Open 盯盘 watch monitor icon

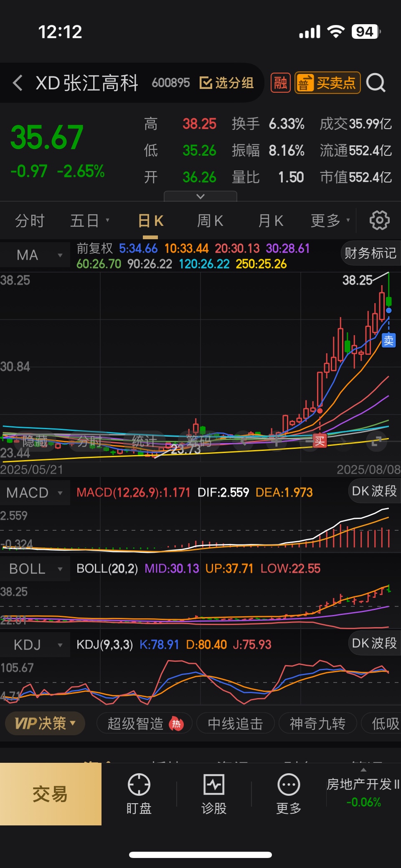click(x=139, y=794)
